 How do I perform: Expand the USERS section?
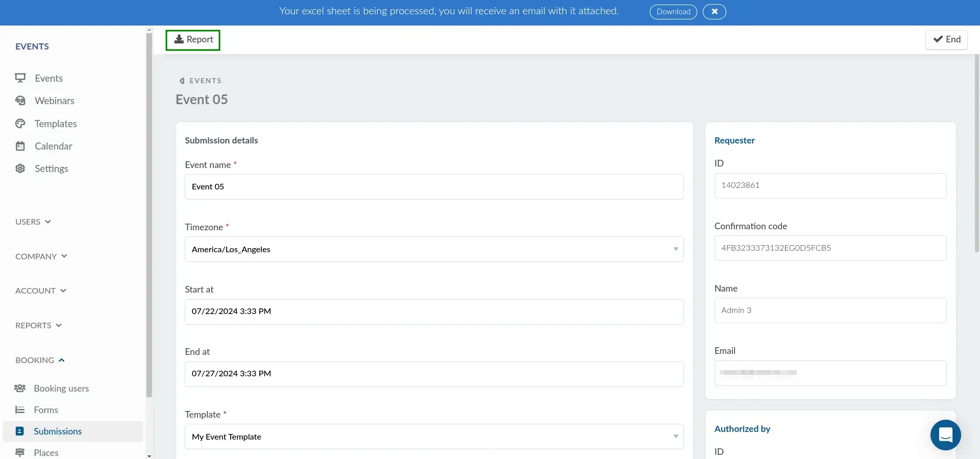coord(33,222)
